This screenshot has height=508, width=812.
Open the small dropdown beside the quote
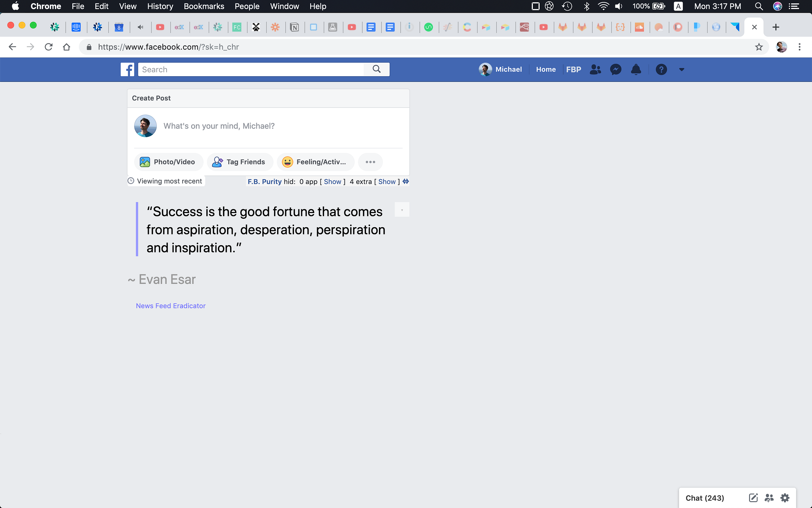coord(402,210)
